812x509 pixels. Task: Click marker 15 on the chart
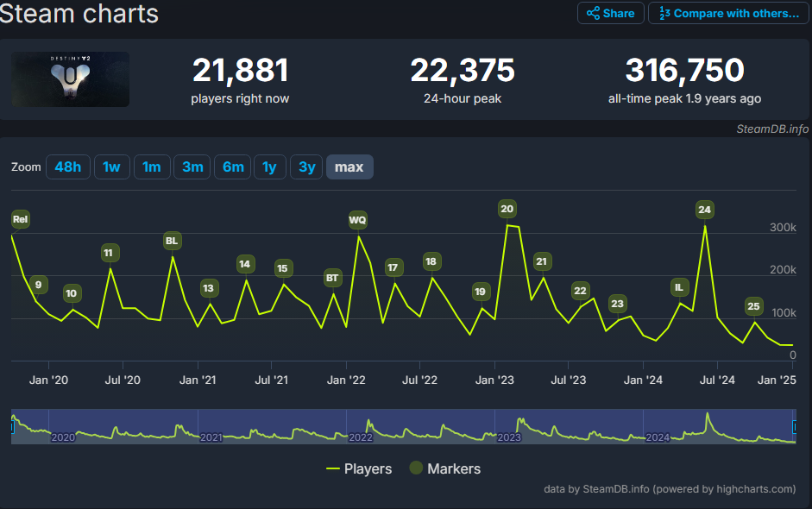coord(283,268)
